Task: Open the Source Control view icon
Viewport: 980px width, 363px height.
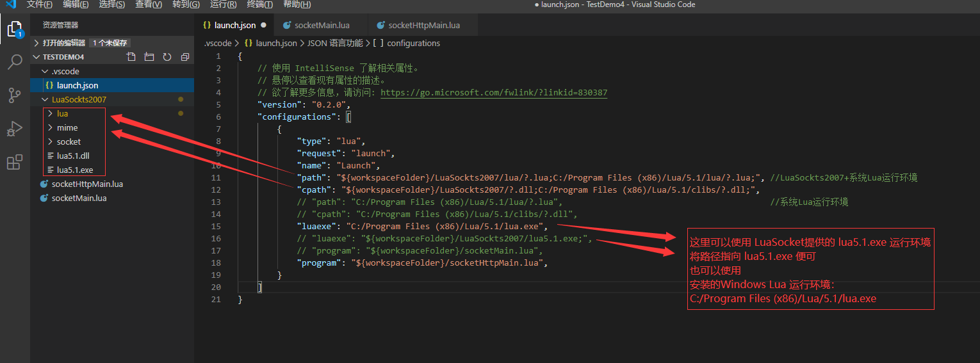Action: tap(14, 95)
